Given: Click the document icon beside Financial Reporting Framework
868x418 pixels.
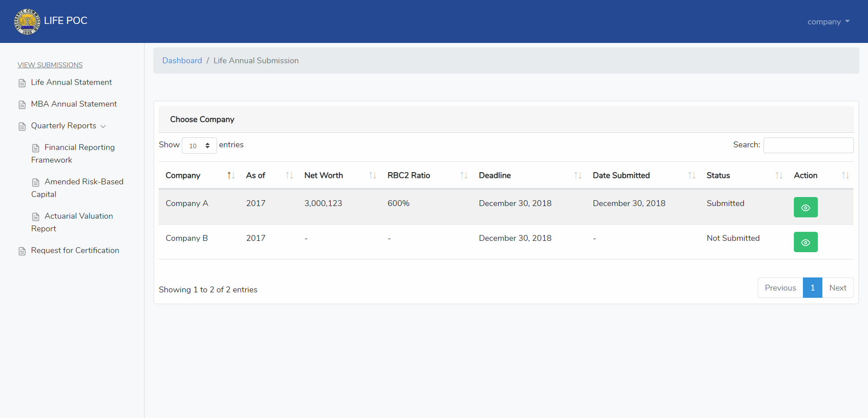Looking at the screenshot, I should 36,148.
